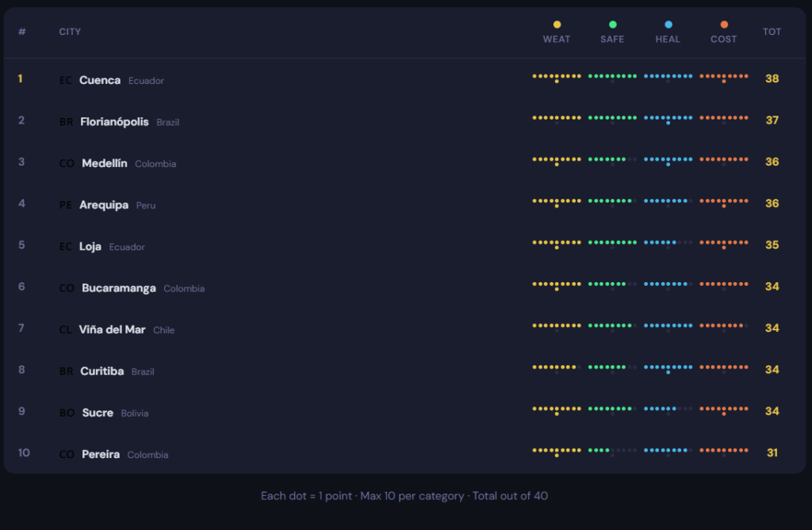Viewport: 812px width, 530px height.
Task: Click the green SAFE category dot icon
Action: point(612,25)
